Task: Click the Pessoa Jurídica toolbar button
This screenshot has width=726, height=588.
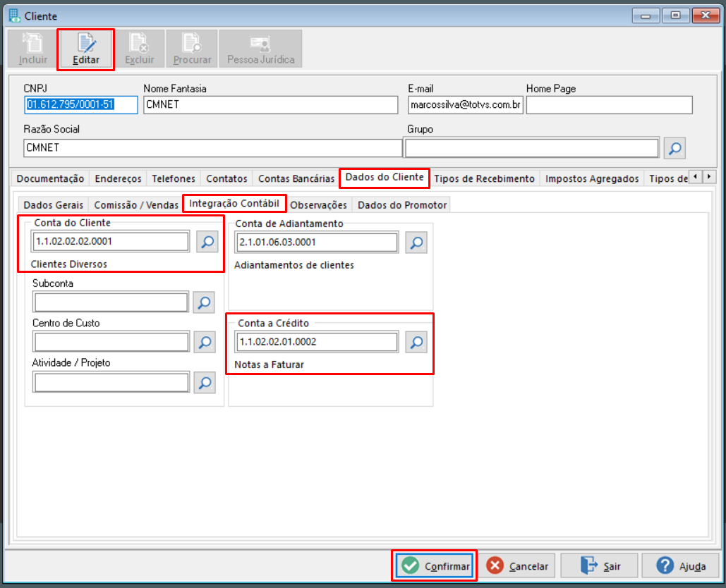Action: pyautogui.click(x=260, y=49)
